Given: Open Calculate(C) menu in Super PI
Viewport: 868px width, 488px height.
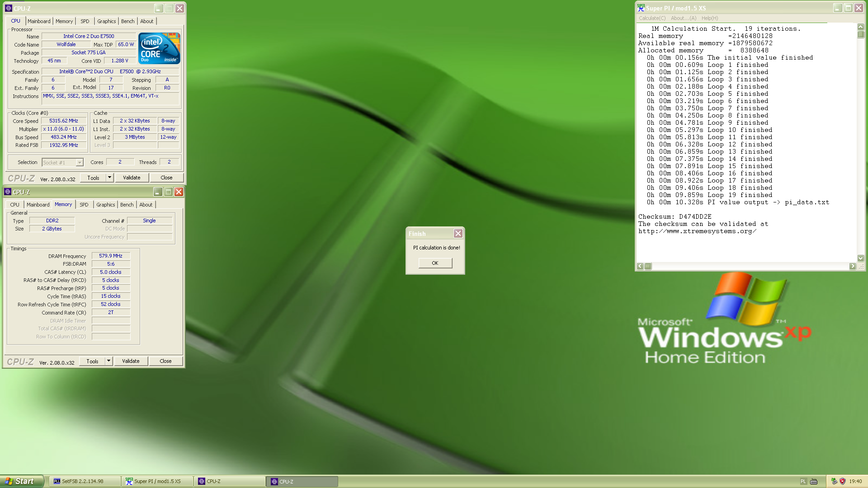Looking at the screenshot, I should click(x=652, y=18).
